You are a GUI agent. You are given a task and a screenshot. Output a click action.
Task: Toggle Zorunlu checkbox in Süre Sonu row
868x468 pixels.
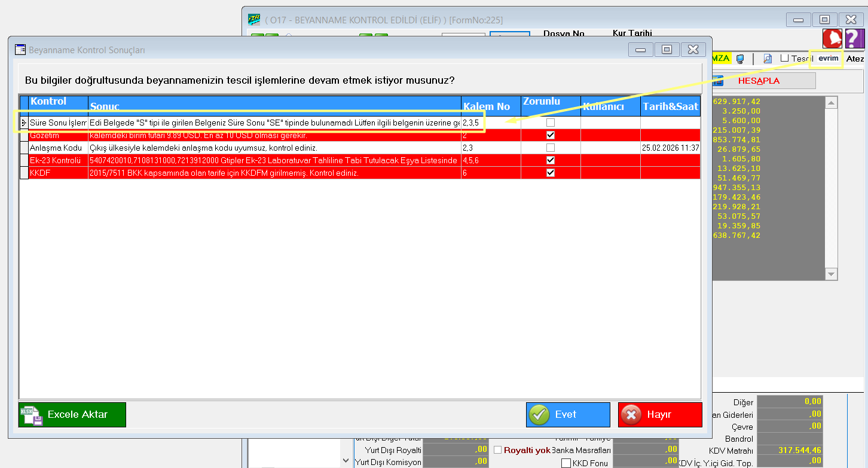coord(551,123)
